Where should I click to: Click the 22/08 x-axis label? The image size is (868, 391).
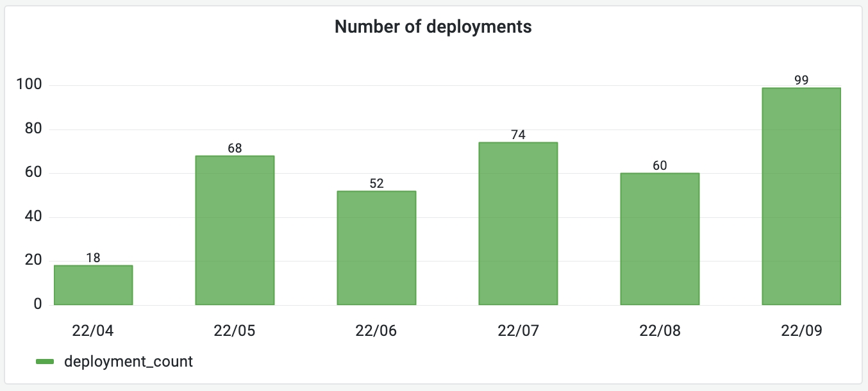(x=660, y=331)
